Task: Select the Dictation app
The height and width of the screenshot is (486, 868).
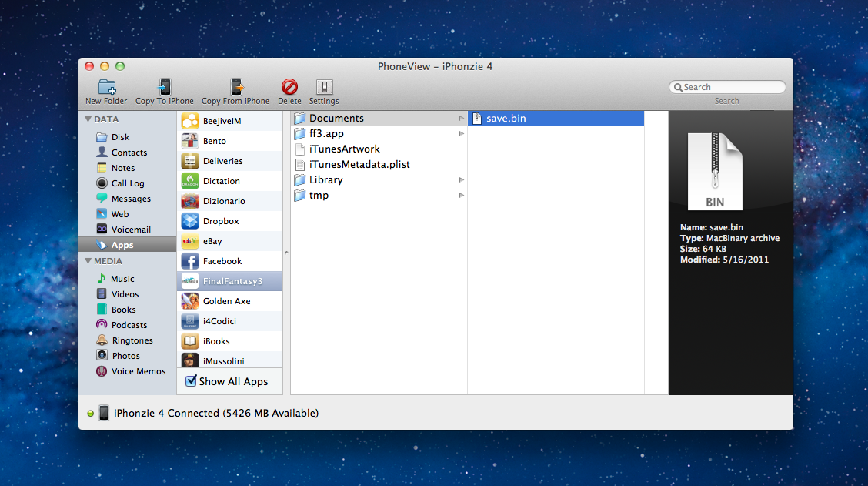Action: tap(230, 181)
